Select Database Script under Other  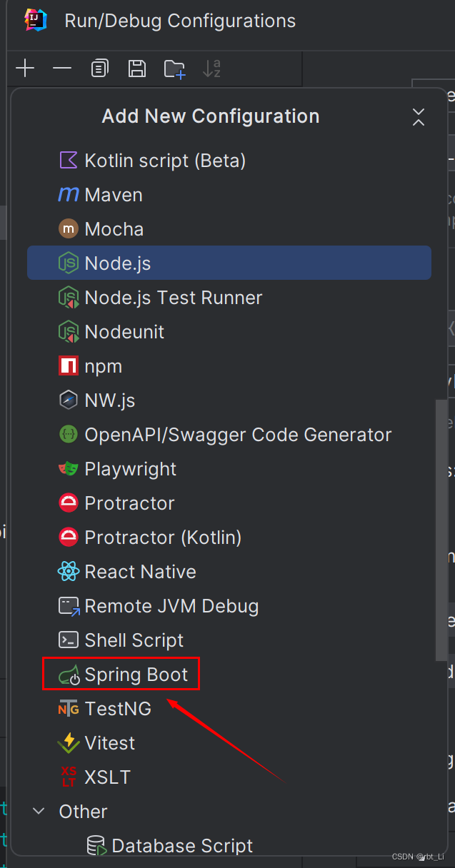point(182,846)
